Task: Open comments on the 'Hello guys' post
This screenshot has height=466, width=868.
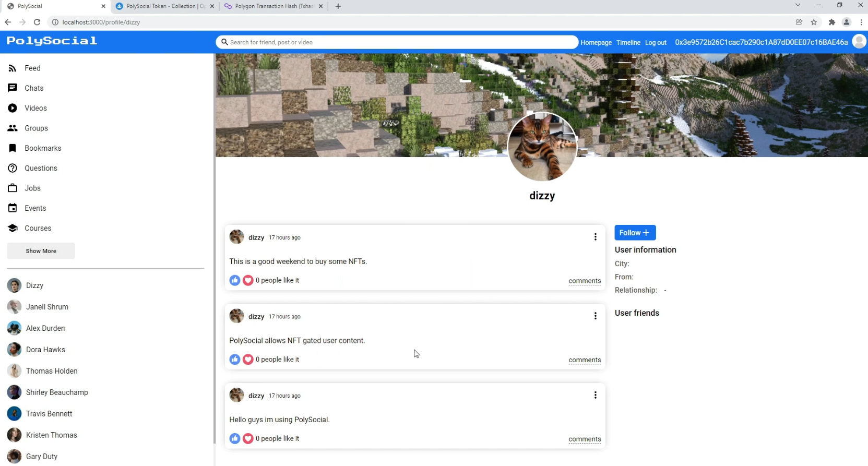Action: tap(585, 439)
